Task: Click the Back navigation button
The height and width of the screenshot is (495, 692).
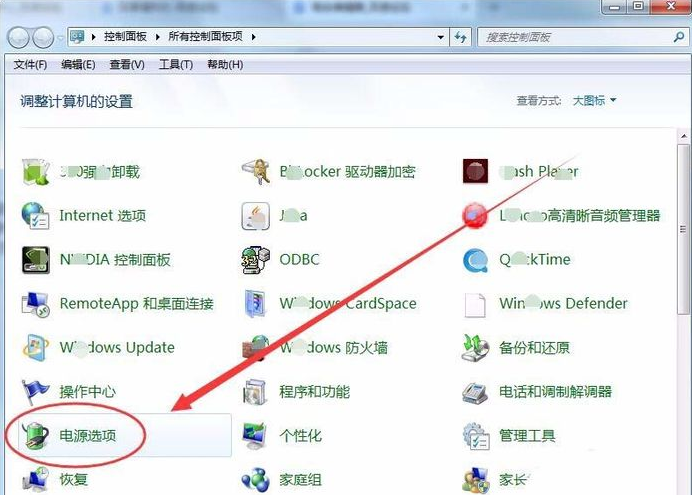Action: (19, 38)
